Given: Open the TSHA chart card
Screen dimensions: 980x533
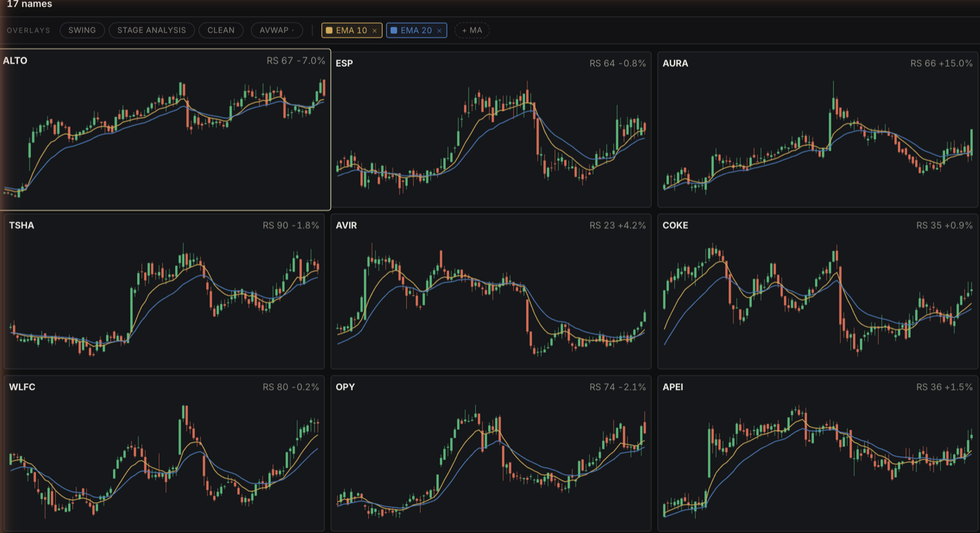Looking at the screenshot, I should [x=164, y=291].
